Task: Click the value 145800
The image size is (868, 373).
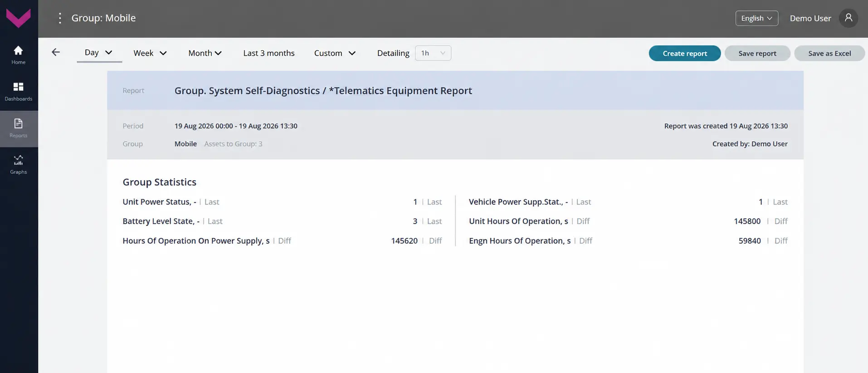Action: [x=747, y=221]
